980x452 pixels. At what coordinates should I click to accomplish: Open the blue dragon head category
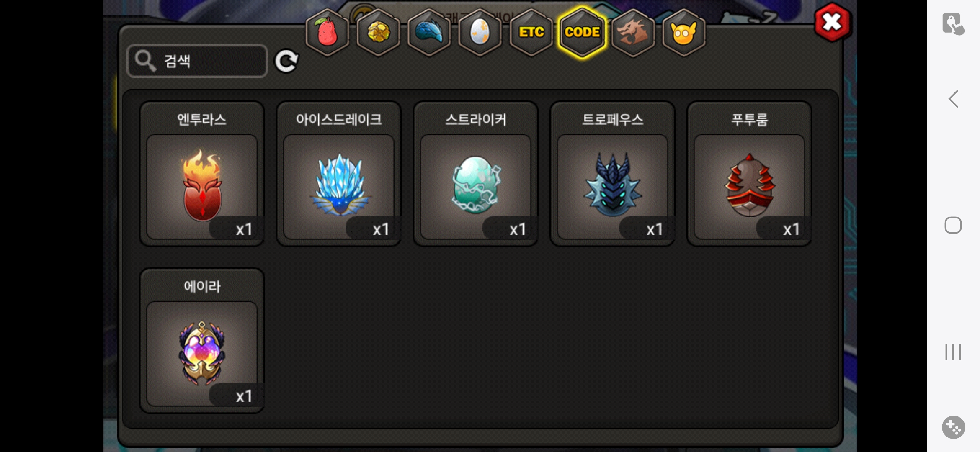[x=429, y=32]
